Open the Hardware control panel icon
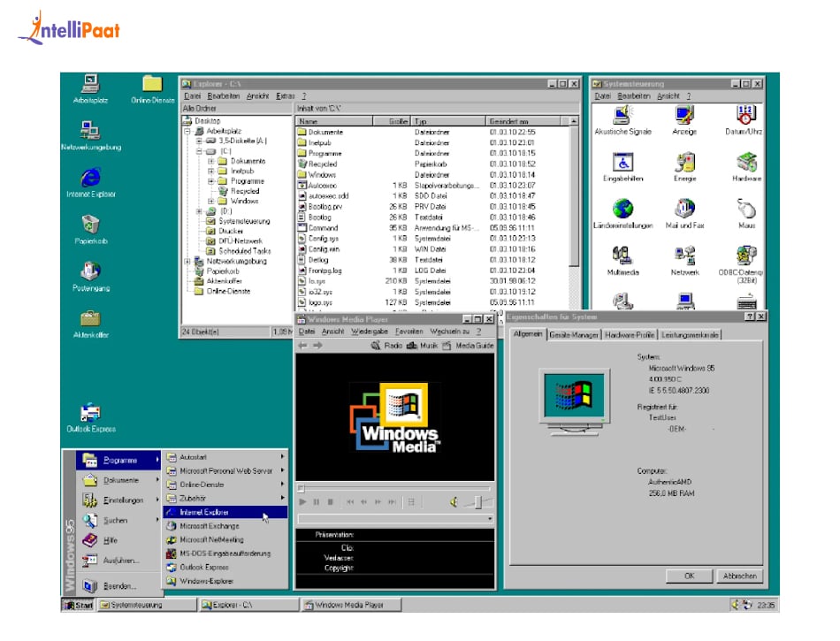Viewport: 840px width, 641px height. (746, 168)
